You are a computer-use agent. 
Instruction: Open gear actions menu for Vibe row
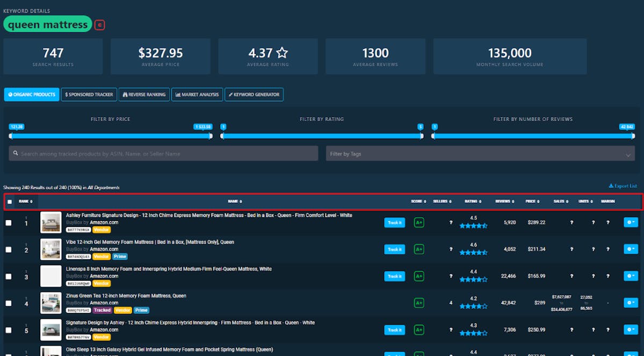(631, 249)
